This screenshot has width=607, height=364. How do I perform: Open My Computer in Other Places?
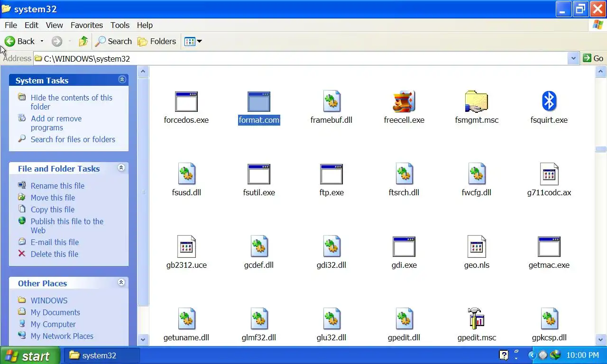tap(53, 324)
